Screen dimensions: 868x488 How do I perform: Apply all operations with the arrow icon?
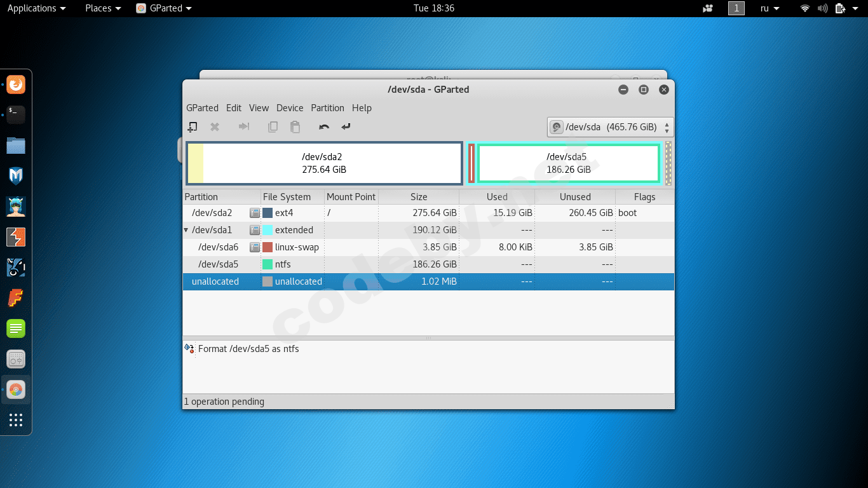pos(346,127)
